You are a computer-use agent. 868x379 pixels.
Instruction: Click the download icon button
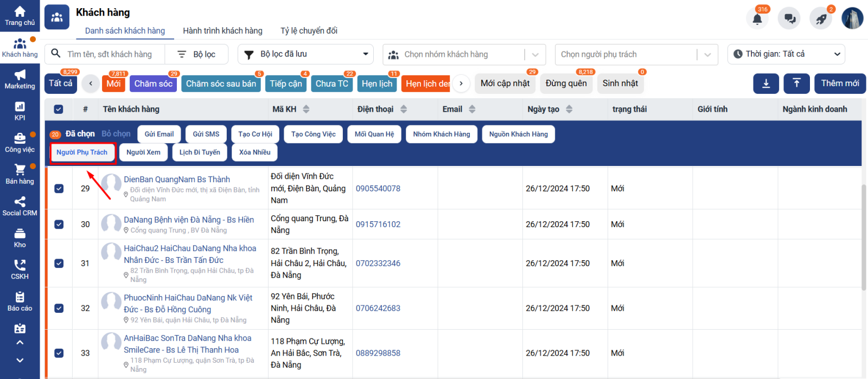(x=766, y=83)
